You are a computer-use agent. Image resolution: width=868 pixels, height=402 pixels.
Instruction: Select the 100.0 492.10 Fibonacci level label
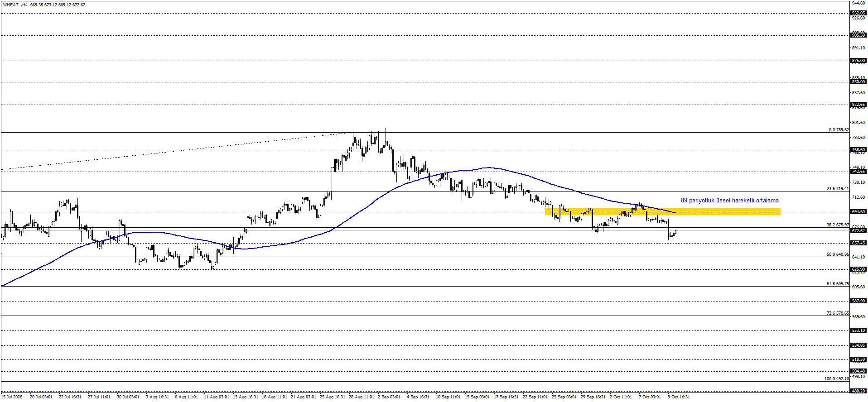pos(836,379)
